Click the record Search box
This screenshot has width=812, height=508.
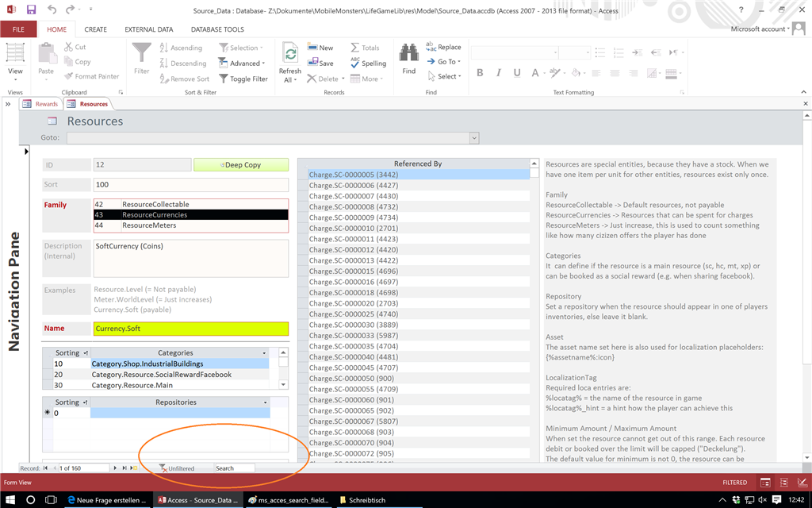pos(234,468)
